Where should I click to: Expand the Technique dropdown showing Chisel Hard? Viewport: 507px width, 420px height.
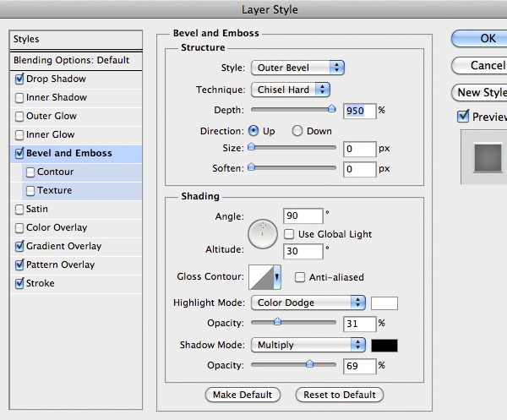pyautogui.click(x=290, y=90)
